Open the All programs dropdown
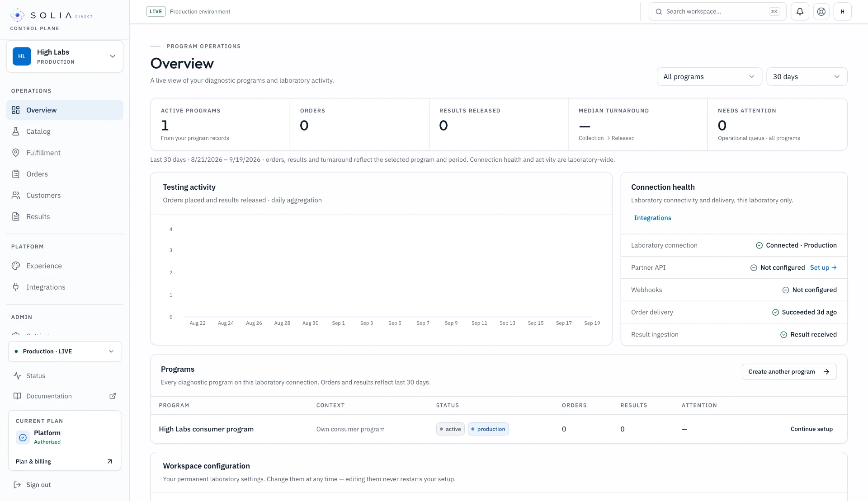The width and height of the screenshot is (868, 501). pos(709,77)
